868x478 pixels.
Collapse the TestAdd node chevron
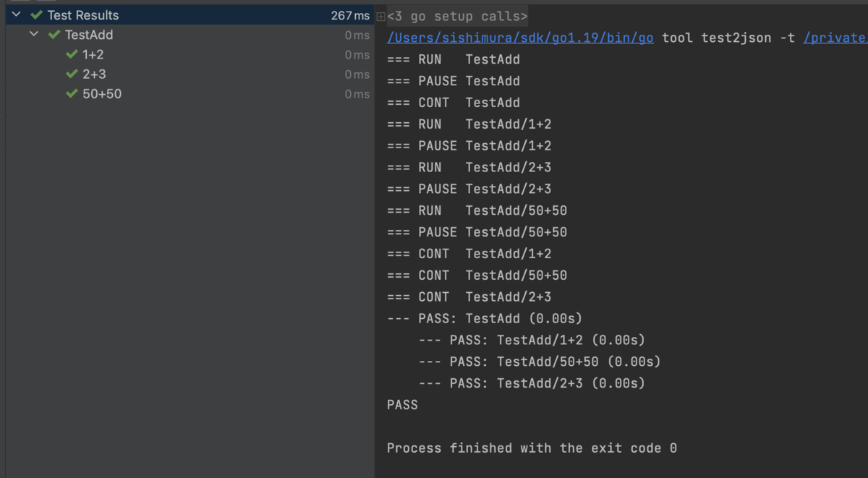click(34, 35)
